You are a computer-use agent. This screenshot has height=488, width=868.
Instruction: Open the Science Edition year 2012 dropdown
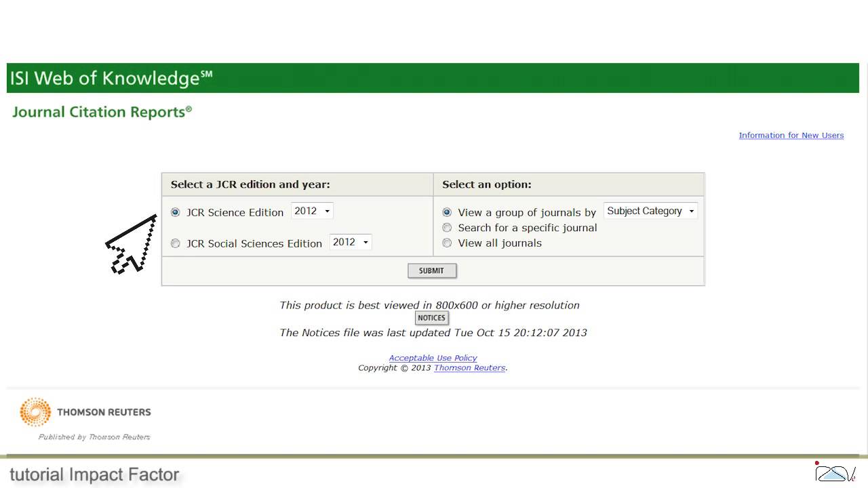pos(312,211)
